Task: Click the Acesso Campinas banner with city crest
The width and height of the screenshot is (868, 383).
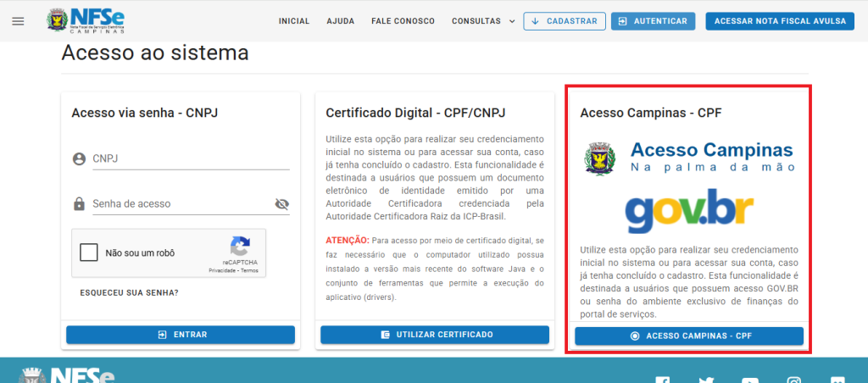Action: tap(689, 158)
